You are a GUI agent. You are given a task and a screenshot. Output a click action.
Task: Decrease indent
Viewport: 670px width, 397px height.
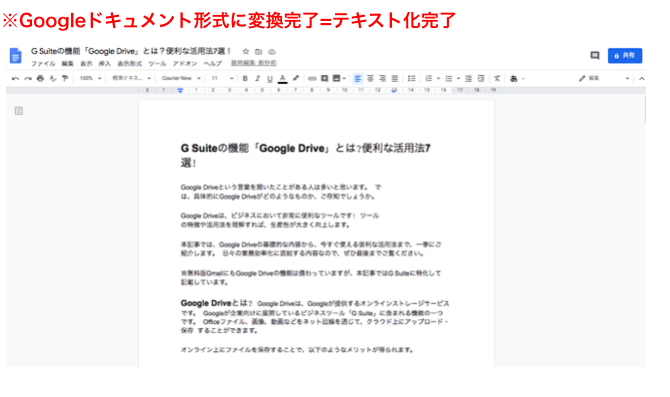click(x=468, y=79)
